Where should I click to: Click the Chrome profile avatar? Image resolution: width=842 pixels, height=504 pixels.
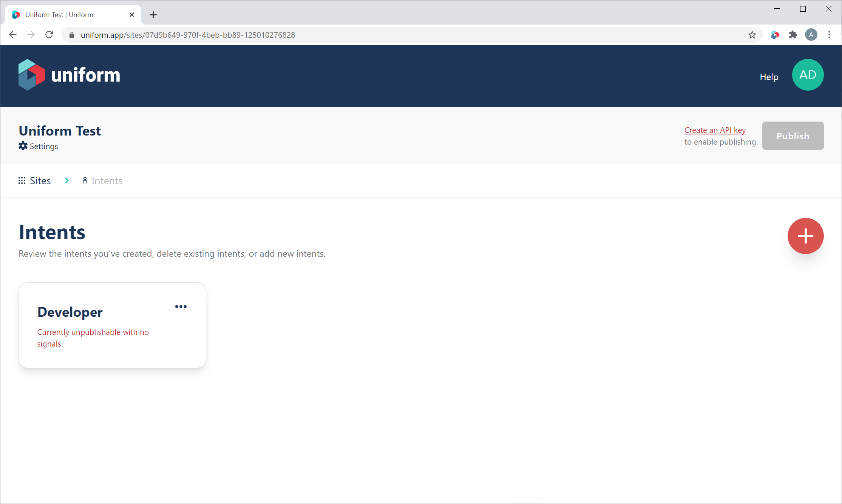(811, 35)
